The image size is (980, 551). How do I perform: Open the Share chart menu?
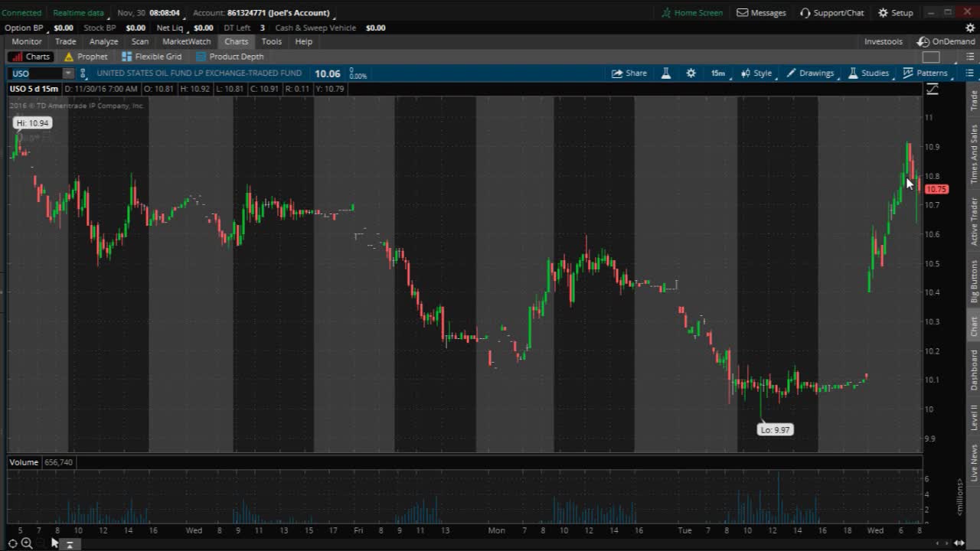coord(629,73)
